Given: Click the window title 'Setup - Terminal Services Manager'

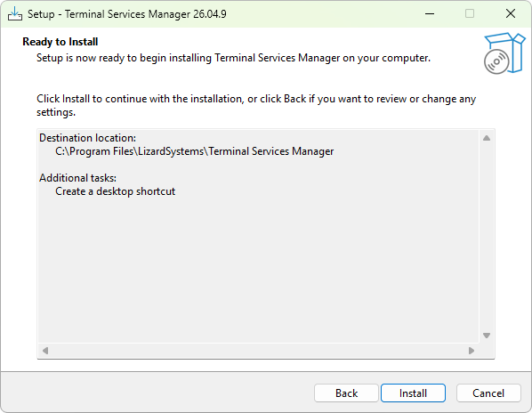Looking at the screenshot, I should 127,14.
